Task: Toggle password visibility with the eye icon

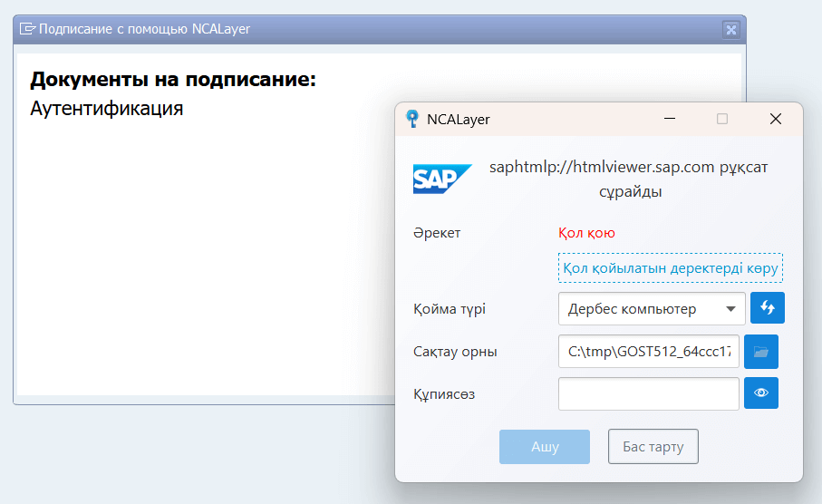Action: coord(760,393)
